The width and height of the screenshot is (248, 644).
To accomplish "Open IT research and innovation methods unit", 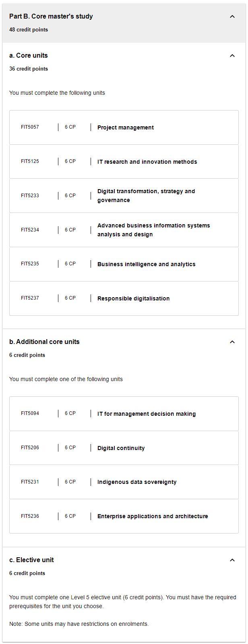I will coord(147,162).
